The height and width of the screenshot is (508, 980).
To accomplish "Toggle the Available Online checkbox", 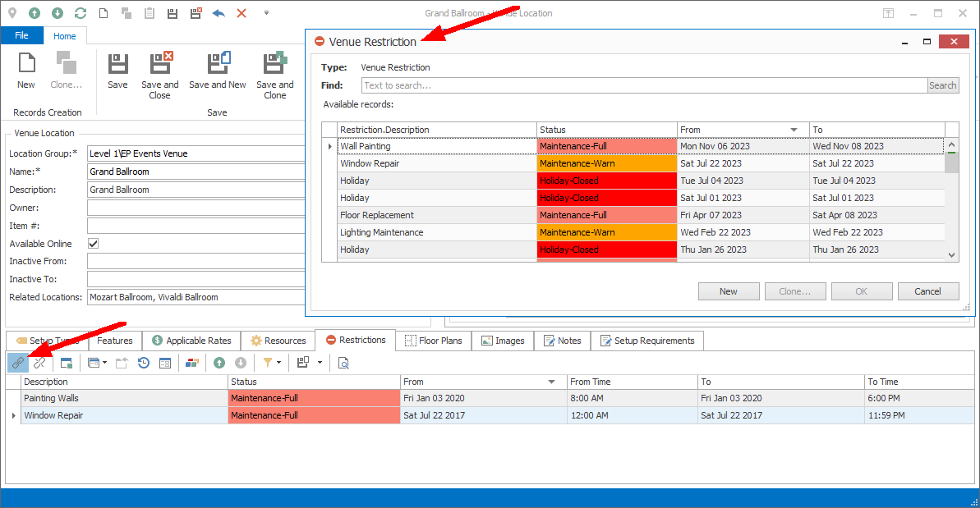I will tap(93, 244).
